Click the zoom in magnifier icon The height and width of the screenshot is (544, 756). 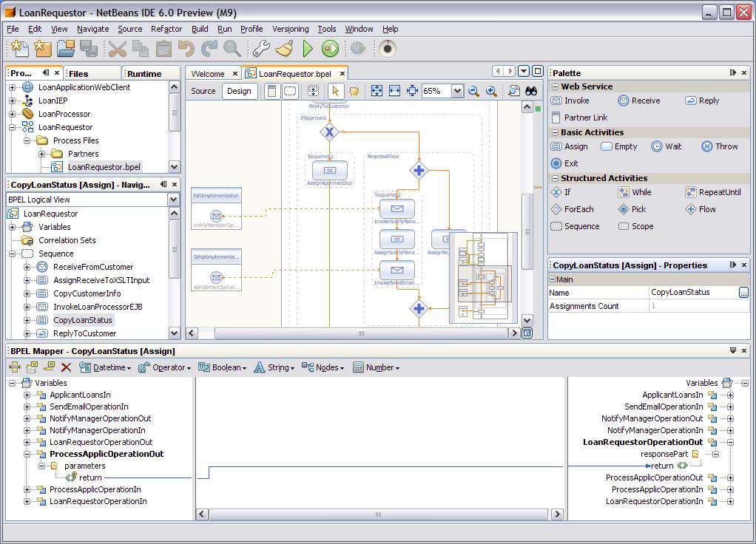click(x=491, y=91)
